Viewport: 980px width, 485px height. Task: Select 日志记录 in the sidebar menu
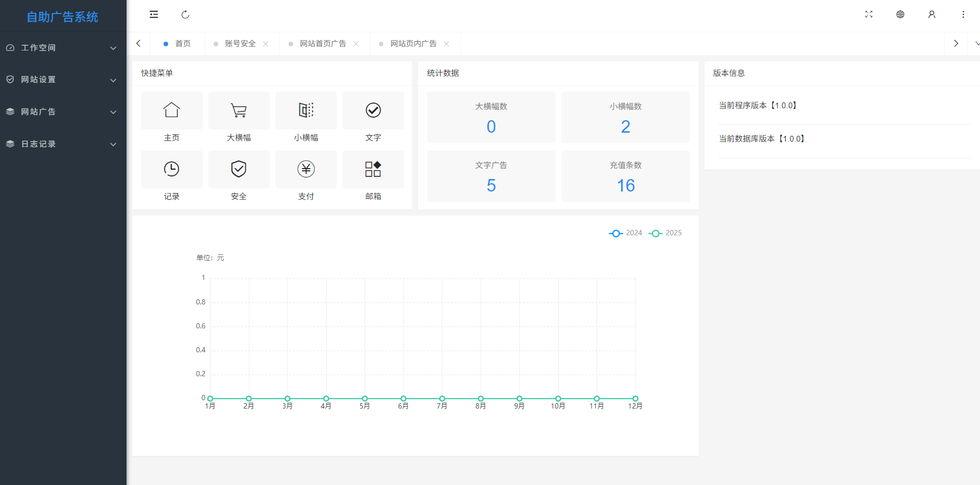63,144
